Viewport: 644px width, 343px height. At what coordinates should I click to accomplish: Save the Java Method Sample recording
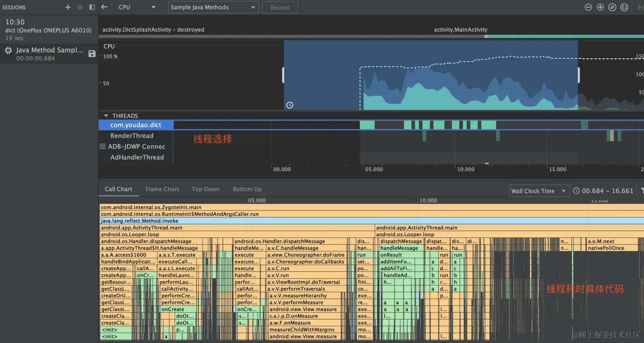(x=92, y=54)
